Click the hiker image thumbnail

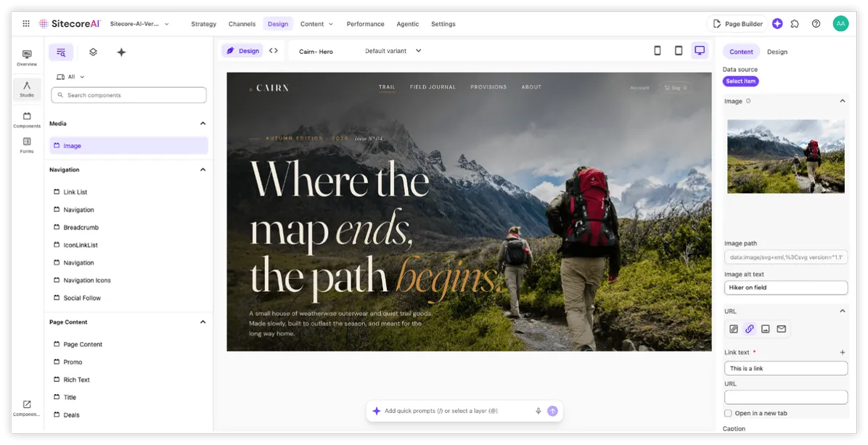point(786,156)
